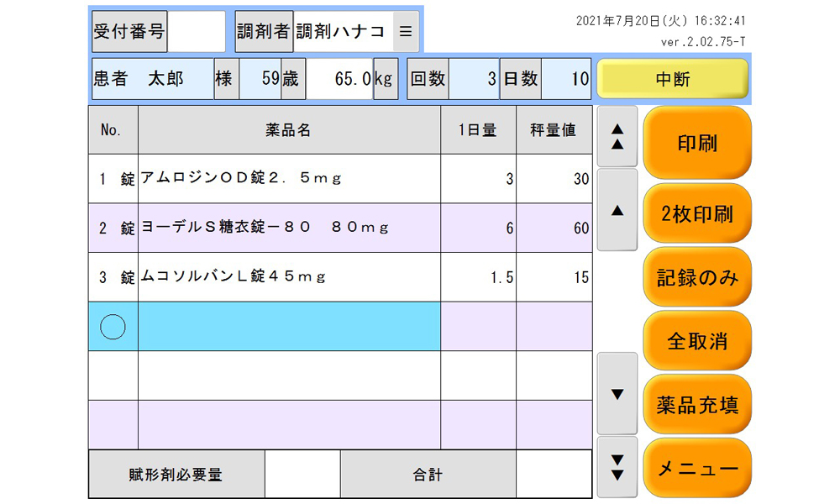The width and height of the screenshot is (840, 504).
Task: Jump to top with double up arrows
Action: click(617, 137)
